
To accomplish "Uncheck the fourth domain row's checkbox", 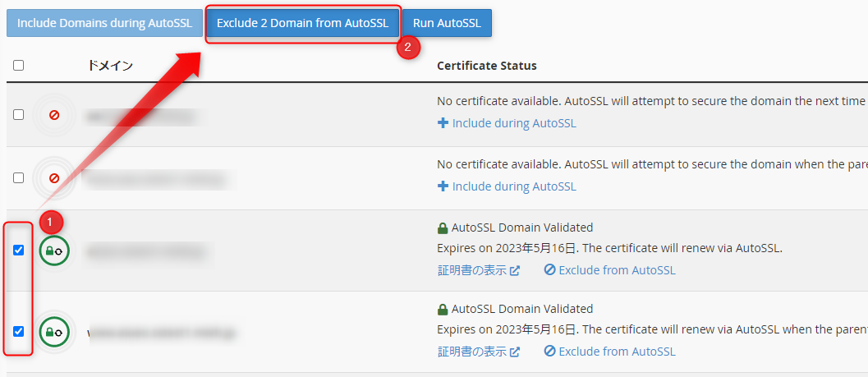I will [19, 332].
